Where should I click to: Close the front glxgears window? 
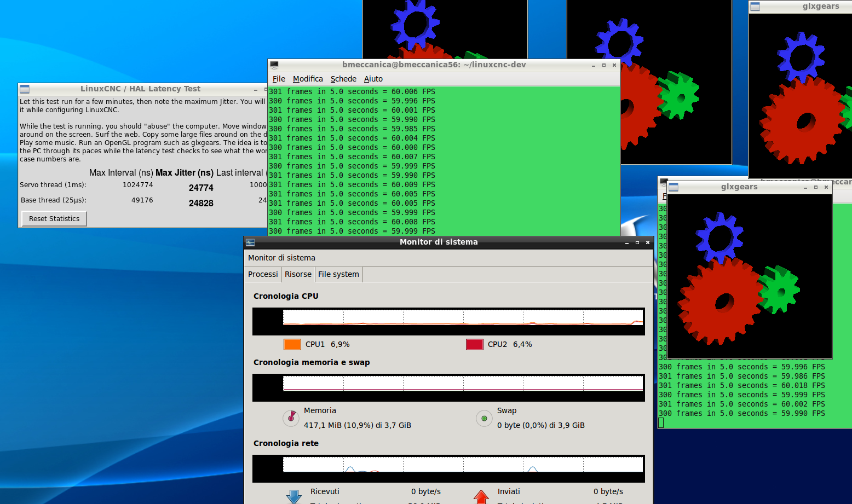(x=826, y=187)
